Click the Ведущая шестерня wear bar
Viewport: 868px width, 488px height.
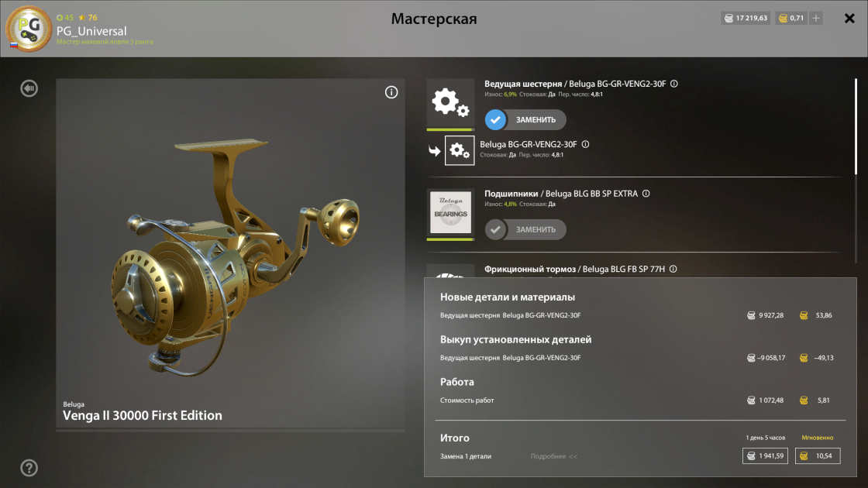point(450,129)
